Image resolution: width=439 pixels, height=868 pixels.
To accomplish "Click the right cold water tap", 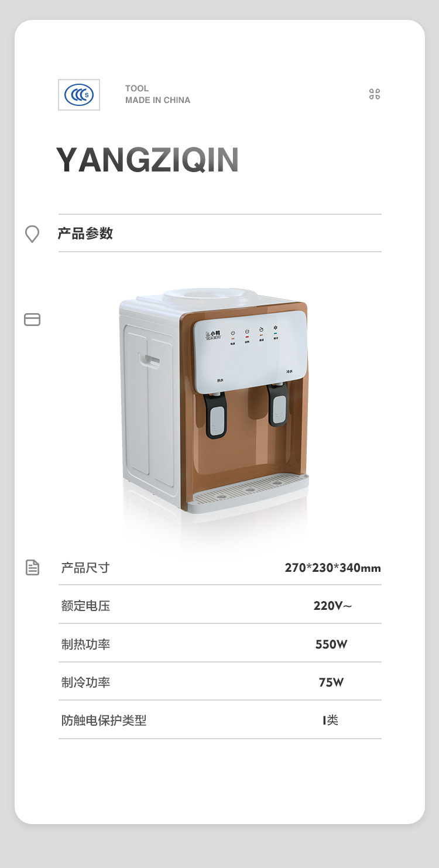I will [278, 403].
